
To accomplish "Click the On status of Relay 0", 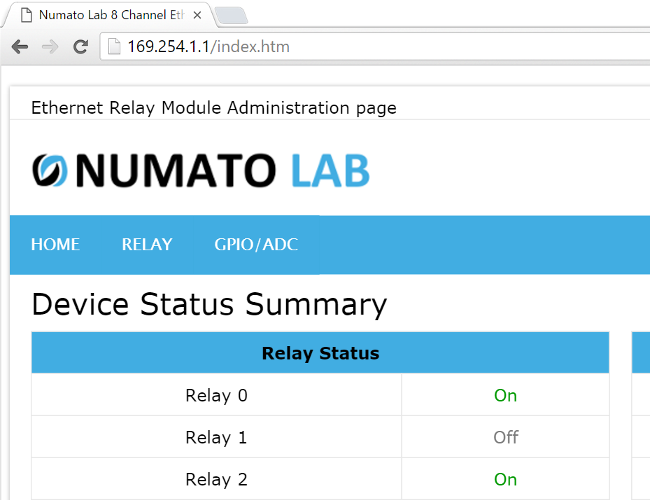I will (505, 396).
